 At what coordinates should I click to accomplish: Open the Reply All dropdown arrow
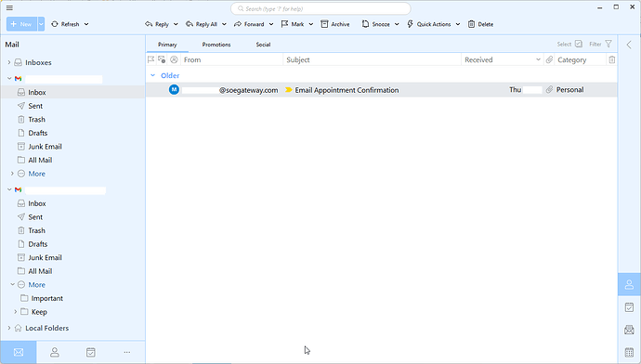point(224,24)
